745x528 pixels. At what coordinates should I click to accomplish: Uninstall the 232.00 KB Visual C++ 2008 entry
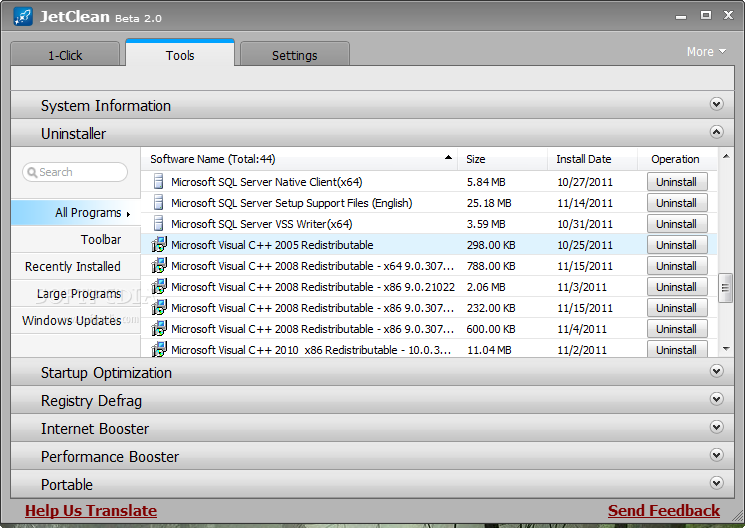[677, 308]
